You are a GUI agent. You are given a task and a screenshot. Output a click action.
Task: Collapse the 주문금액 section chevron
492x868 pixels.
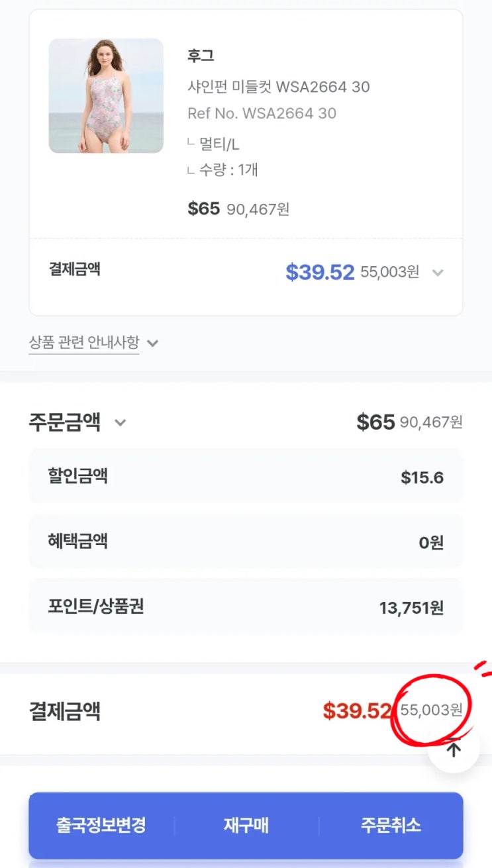click(120, 422)
